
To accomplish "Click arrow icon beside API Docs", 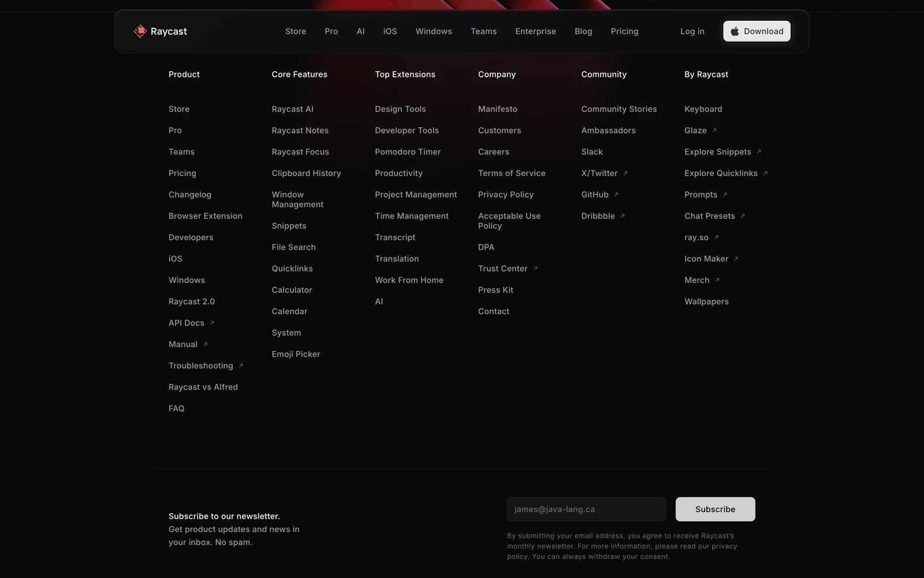I will click(x=212, y=323).
